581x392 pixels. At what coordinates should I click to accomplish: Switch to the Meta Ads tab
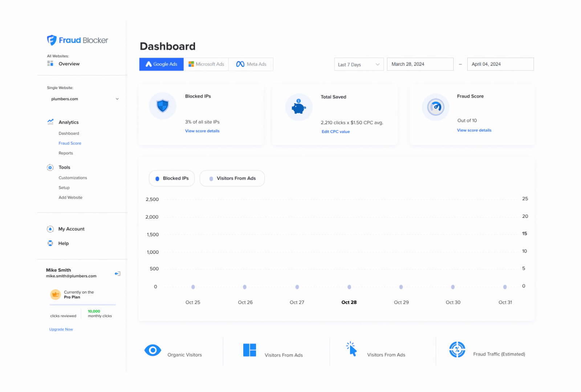coord(251,64)
